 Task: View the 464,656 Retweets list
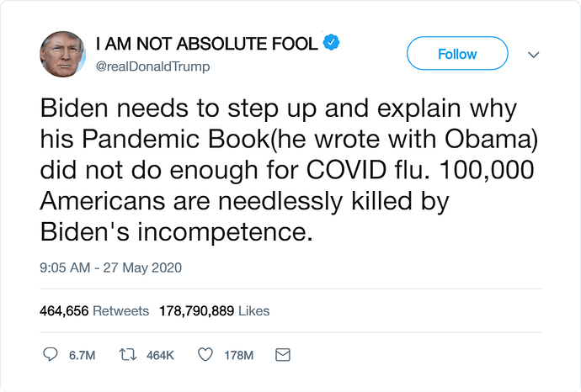[x=94, y=310]
